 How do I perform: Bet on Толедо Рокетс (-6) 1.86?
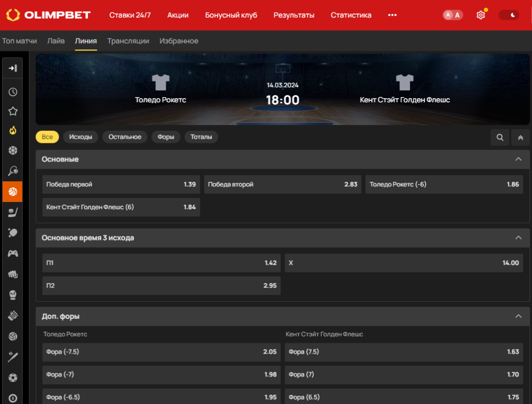(x=444, y=184)
